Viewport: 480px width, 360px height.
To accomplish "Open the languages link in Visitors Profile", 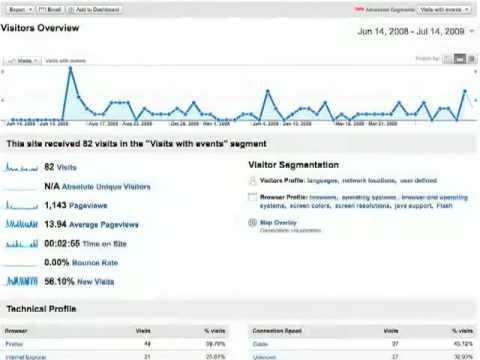I will pyautogui.click(x=322, y=180).
